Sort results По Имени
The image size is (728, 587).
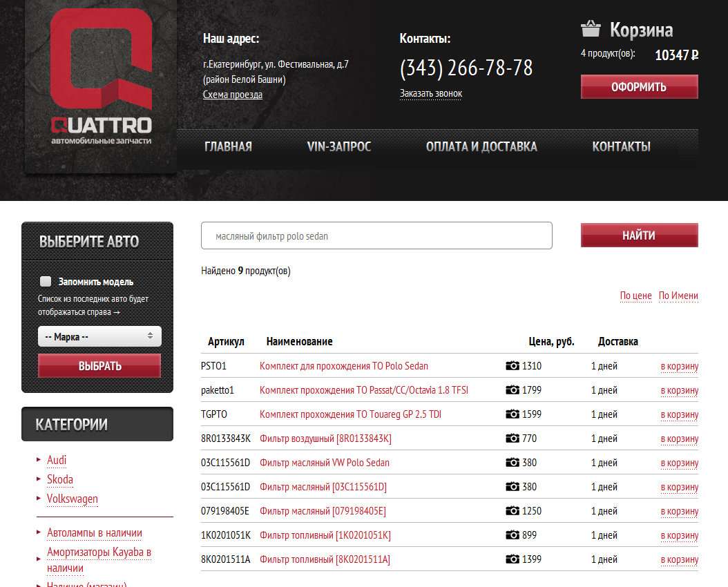pyautogui.click(x=678, y=296)
